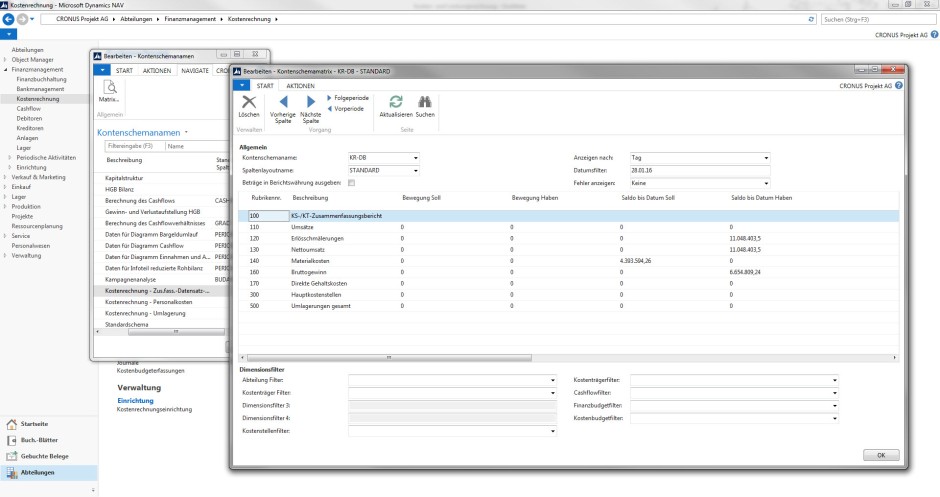
Task: Select the Vorperiode ribbon action
Action: (347, 108)
